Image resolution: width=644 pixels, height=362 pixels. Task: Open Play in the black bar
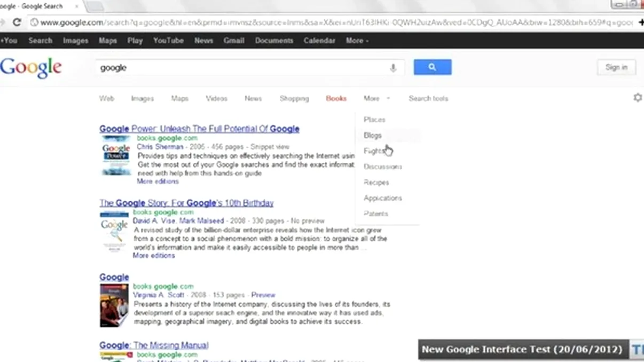pos(135,41)
